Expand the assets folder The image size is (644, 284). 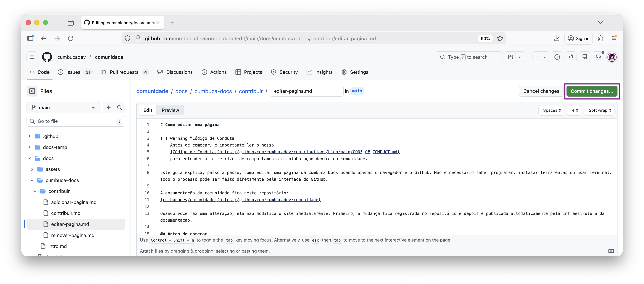(x=32, y=169)
